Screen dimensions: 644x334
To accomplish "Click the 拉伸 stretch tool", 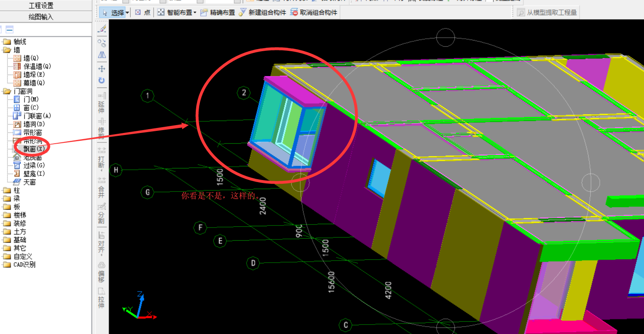I will 102,298.
